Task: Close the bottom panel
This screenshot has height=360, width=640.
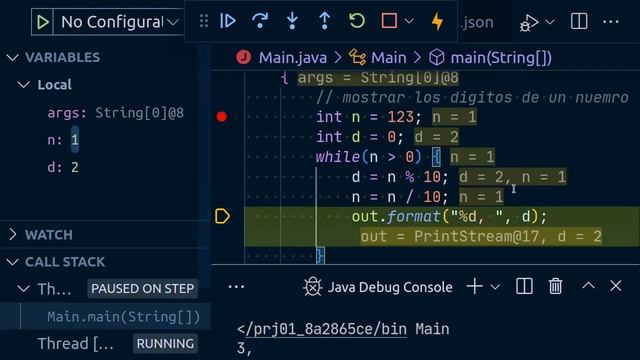Action: [x=616, y=286]
